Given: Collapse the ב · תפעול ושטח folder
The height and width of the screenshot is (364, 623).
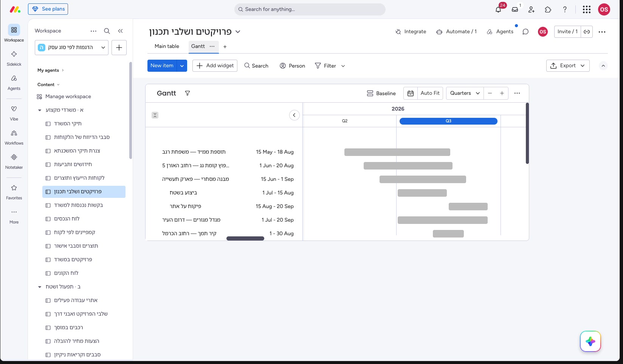Looking at the screenshot, I should [x=40, y=287].
